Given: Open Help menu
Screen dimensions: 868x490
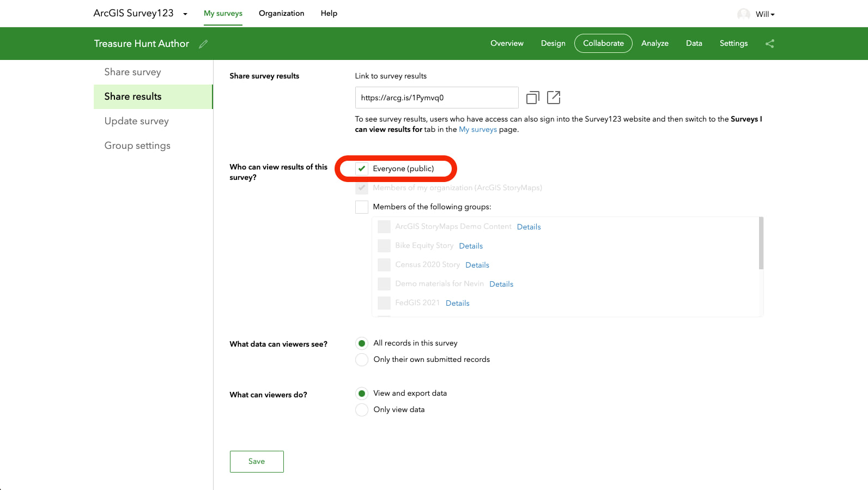Looking at the screenshot, I should [329, 13].
